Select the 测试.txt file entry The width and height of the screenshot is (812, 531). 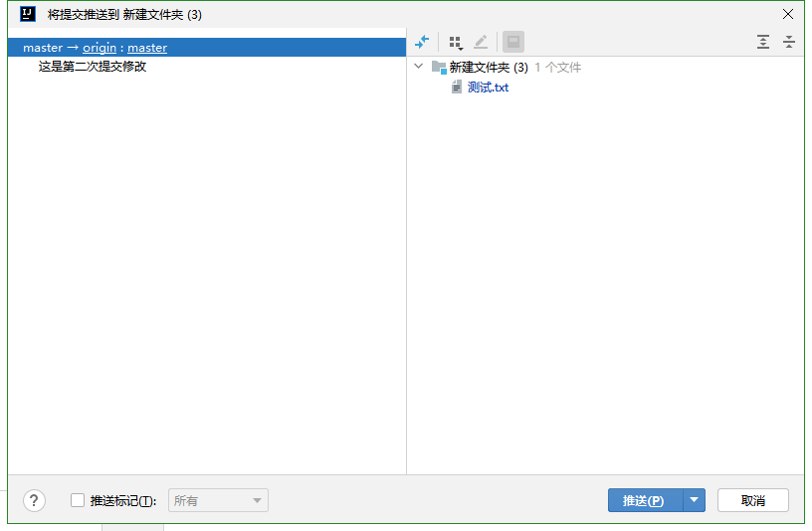point(488,88)
